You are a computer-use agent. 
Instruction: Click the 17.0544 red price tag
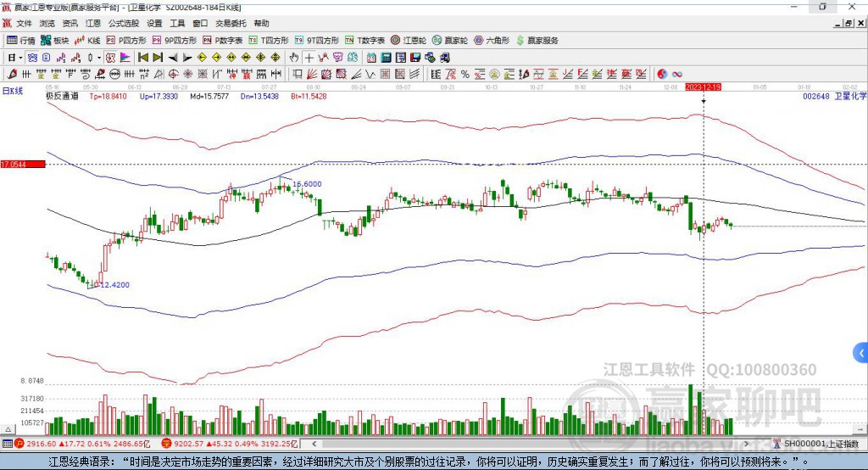coord(23,164)
